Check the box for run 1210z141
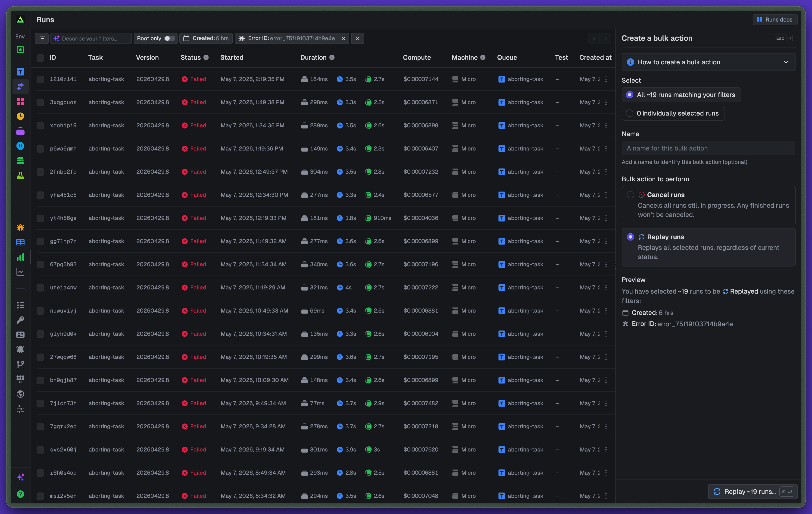 click(41, 79)
